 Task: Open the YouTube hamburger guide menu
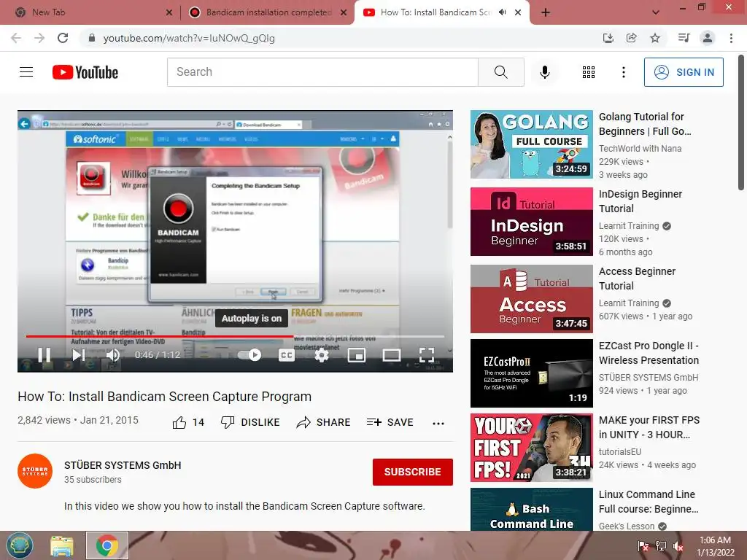(26, 72)
